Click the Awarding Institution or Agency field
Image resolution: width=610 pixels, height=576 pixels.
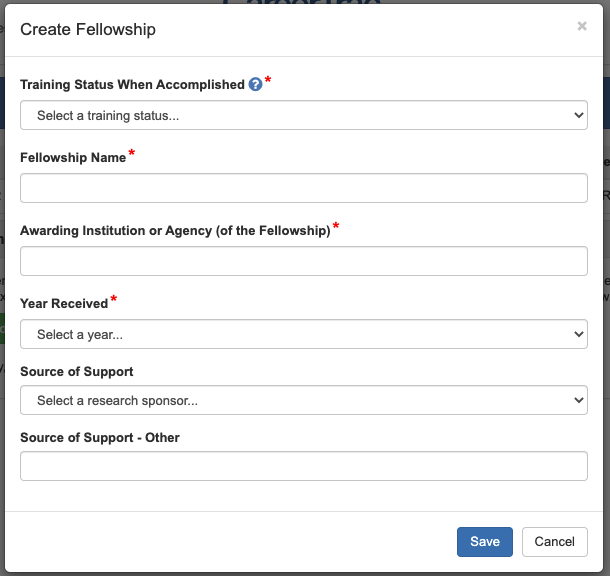(303, 261)
